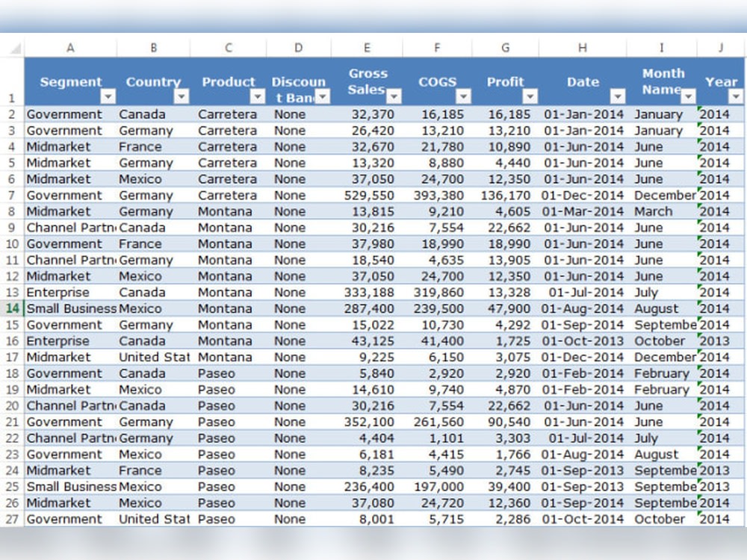Open the Segment column filter dropdown

108,96
